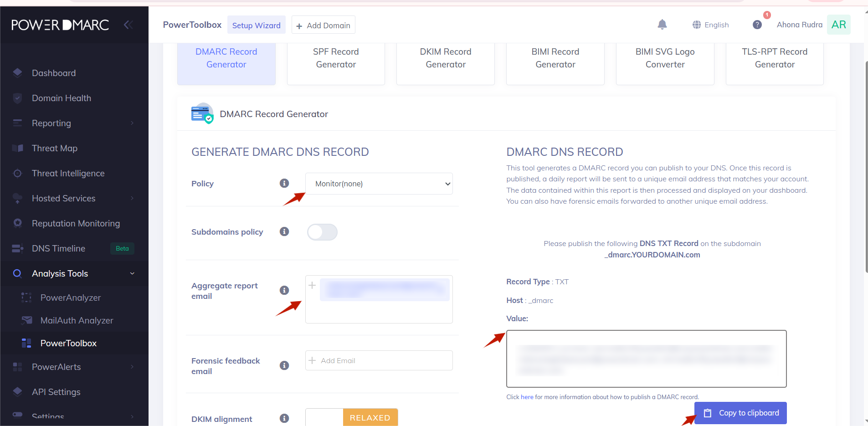Collapse the sidebar with the double chevron
This screenshot has width=868, height=426.
pos(128,25)
